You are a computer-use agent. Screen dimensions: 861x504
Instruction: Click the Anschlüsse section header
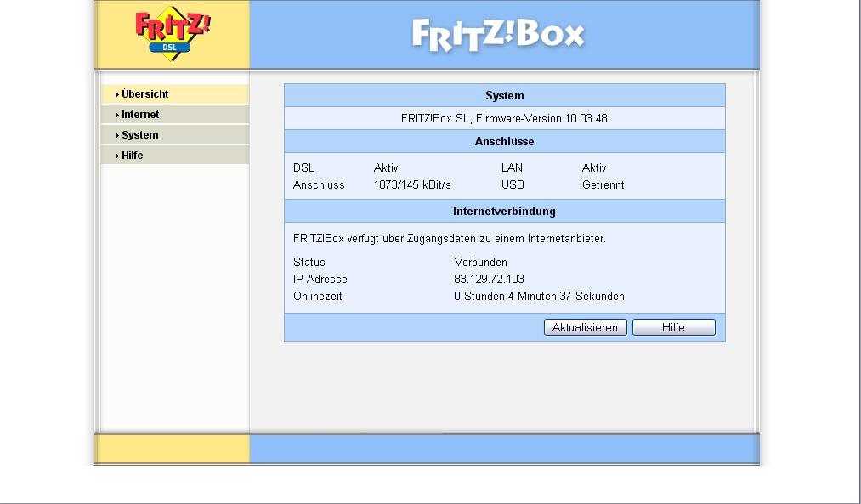504,141
